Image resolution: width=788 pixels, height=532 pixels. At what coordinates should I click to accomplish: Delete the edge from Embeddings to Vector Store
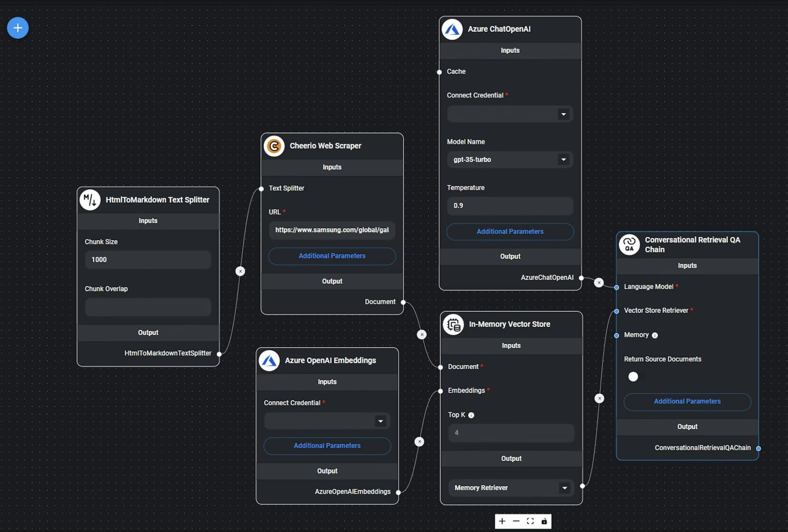420,441
